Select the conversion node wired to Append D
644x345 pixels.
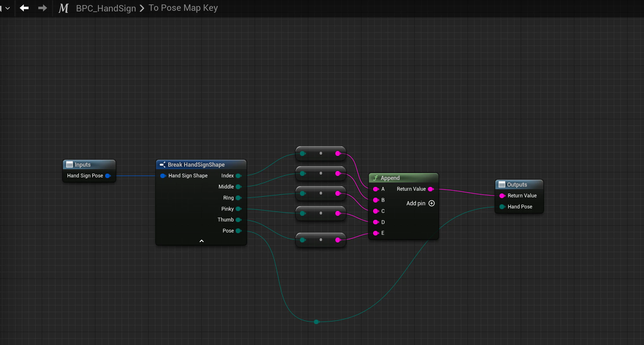[321, 214]
